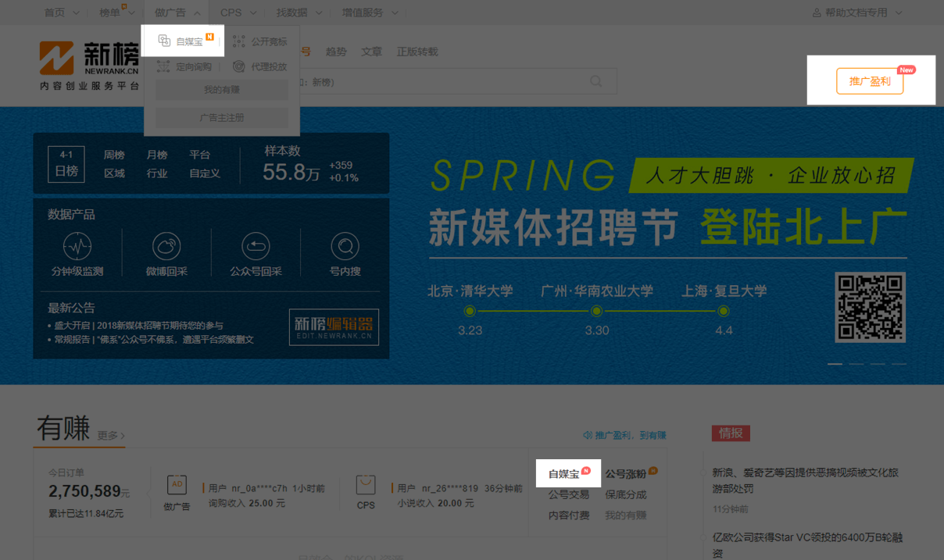Viewport: 944px width, 560px height.
Task: Click the 自媒宝 overlapping-squares icon in the dropdown
Action: (x=164, y=41)
